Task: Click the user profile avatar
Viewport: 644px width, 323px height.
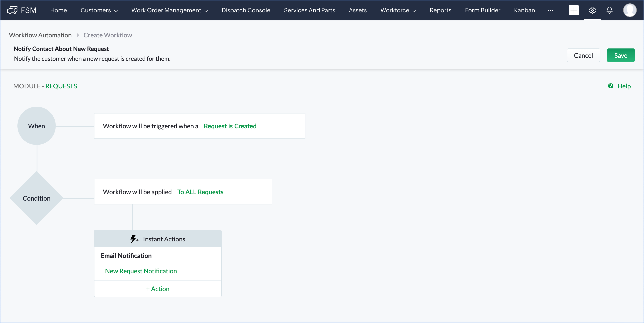Action: [x=630, y=10]
